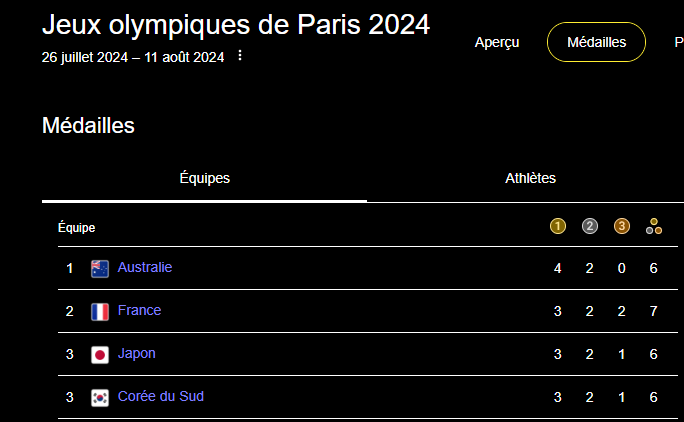Switch to the Équipes tab
Screen dimensions: 684x422
tap(205, 179)
